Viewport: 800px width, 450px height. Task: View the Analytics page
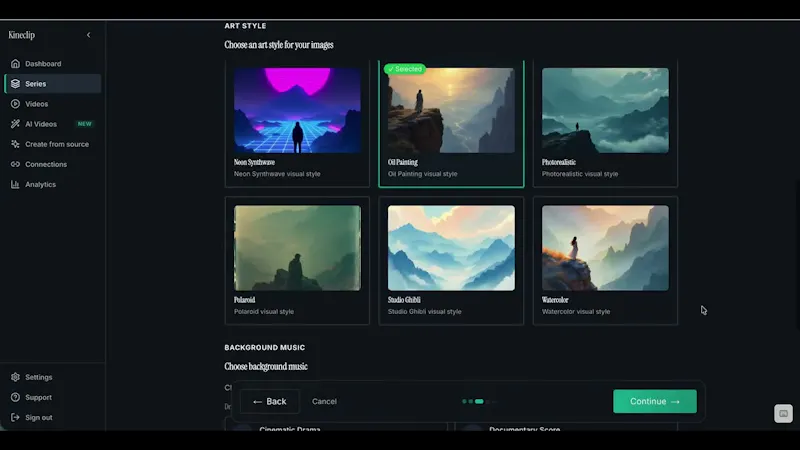tap(53, 184)
